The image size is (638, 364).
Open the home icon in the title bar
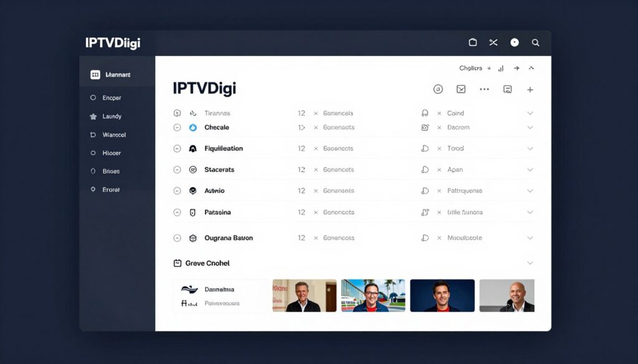[x=473, y=42]
